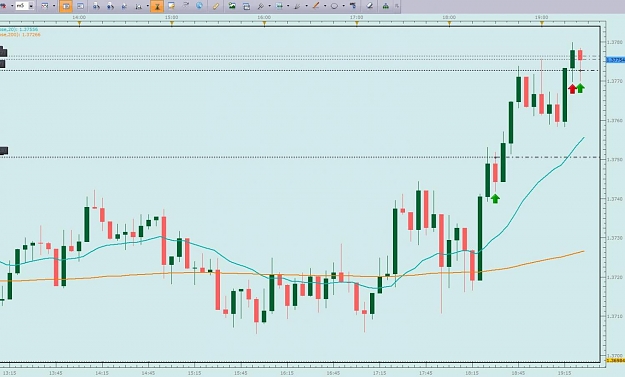
Task: Select the gray pen drawing tool
Action: click(297, 6)
